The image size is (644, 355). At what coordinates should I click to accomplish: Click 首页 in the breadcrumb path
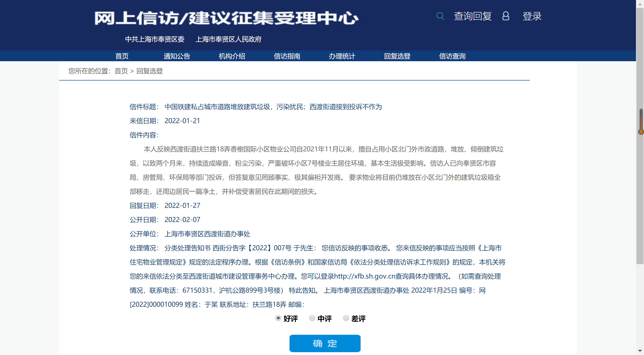[121, 71]
